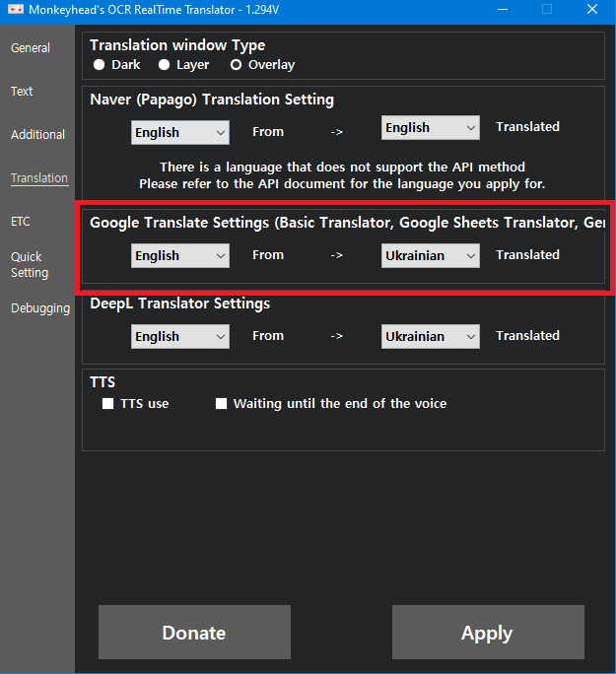Viewport: 616px width, 674px height.
Task: Click the app icon in title bar
Action: 16,9
